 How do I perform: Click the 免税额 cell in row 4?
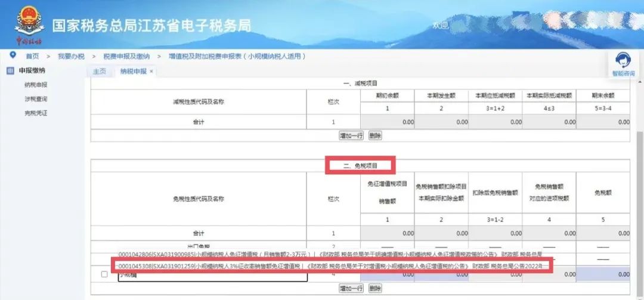(x=603, y=274)
